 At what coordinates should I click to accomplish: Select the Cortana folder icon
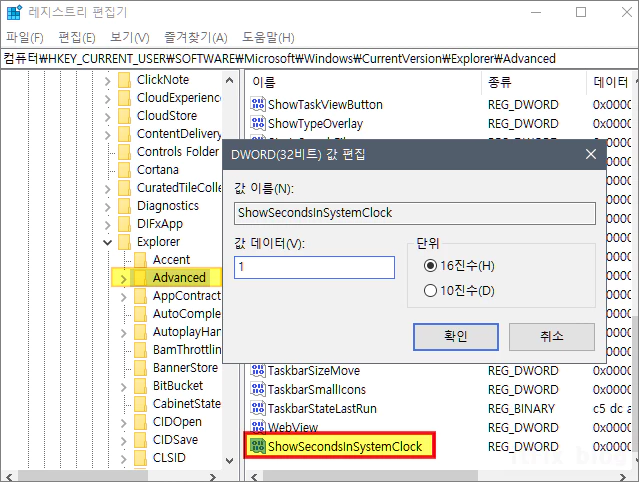pyautogui.click(x=124, y=169)
